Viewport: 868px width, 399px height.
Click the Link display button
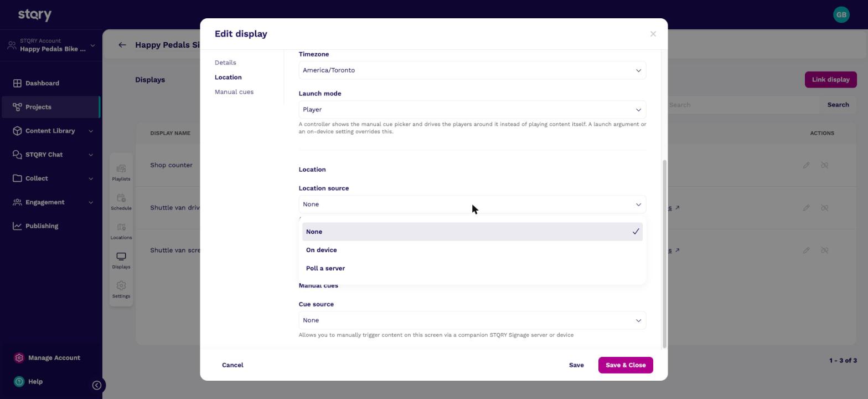830,80
